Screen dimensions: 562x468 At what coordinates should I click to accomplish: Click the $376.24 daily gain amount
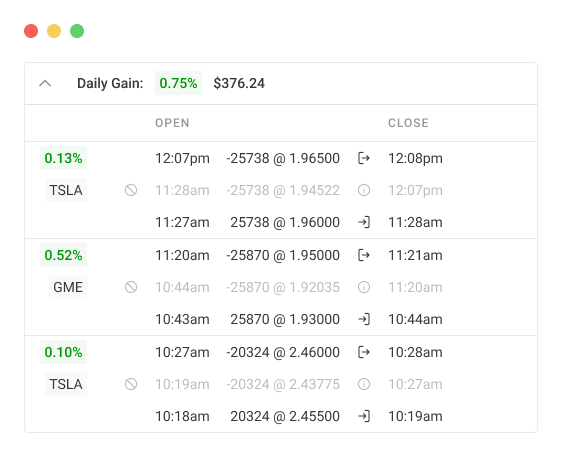239,83
